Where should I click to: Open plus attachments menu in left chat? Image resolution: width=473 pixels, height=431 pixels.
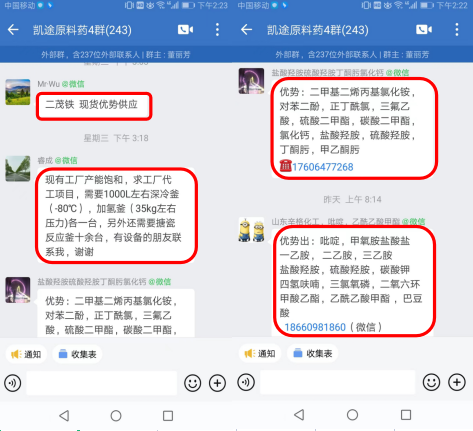[217, 383]
